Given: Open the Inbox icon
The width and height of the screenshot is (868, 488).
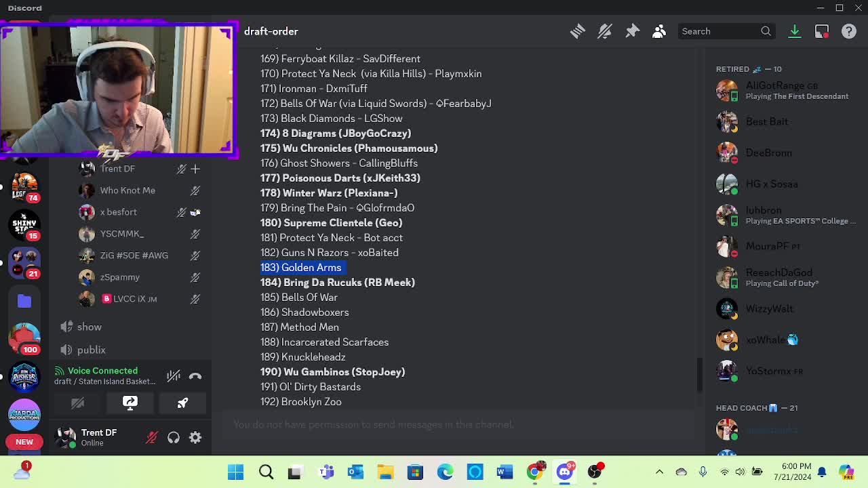Looking at the screenshot, I should [x=822, y=31].
